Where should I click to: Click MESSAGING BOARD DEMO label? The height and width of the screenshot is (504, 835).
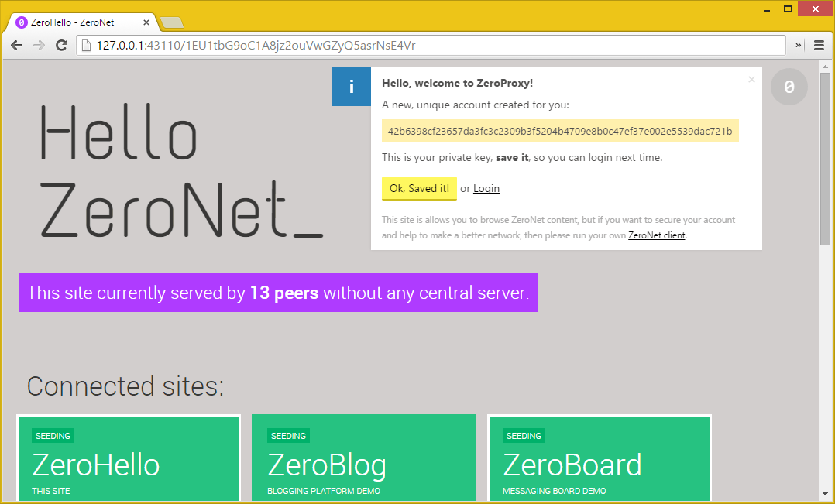[x=555, y=491]
